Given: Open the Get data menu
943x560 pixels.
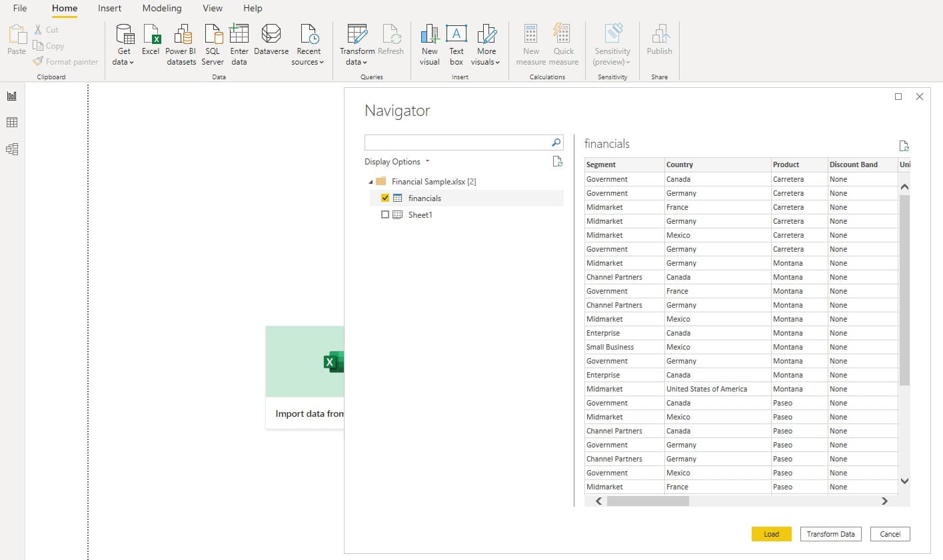Looking at the screenshot, I should tap(124, 45).
